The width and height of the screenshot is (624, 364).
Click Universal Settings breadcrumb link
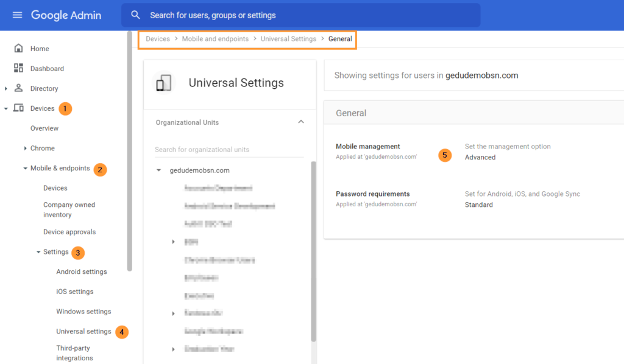[288, 38]
